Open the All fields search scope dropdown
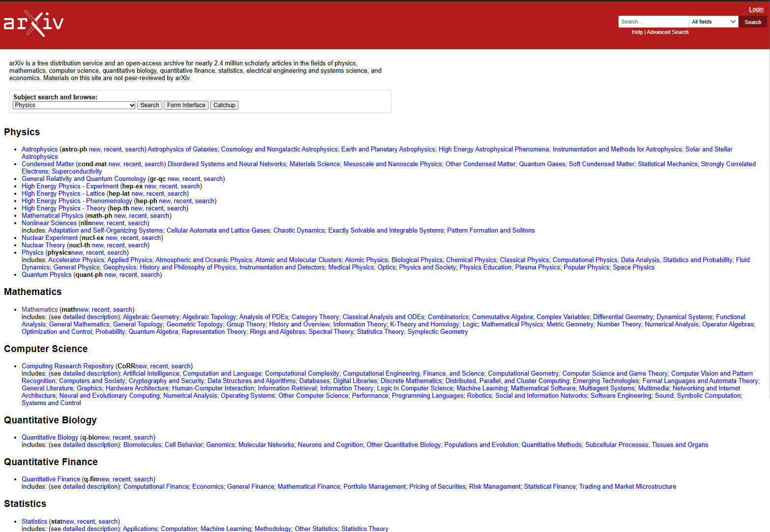This screenshot has width=770, height=532. coord(713,21)
